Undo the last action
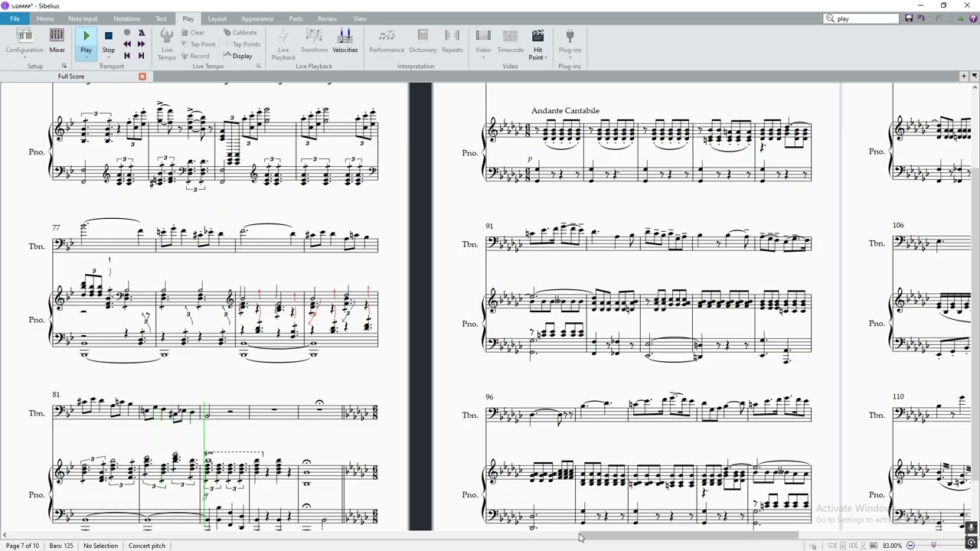Image resolution: width=980 pixels, height=551 pixels. (x=921, y=18)
